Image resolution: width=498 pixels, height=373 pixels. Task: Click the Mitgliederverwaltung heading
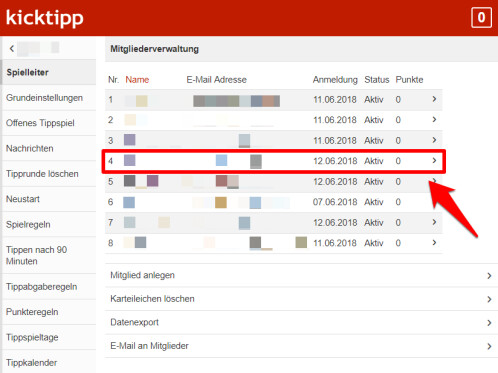[x=155, y=49]
